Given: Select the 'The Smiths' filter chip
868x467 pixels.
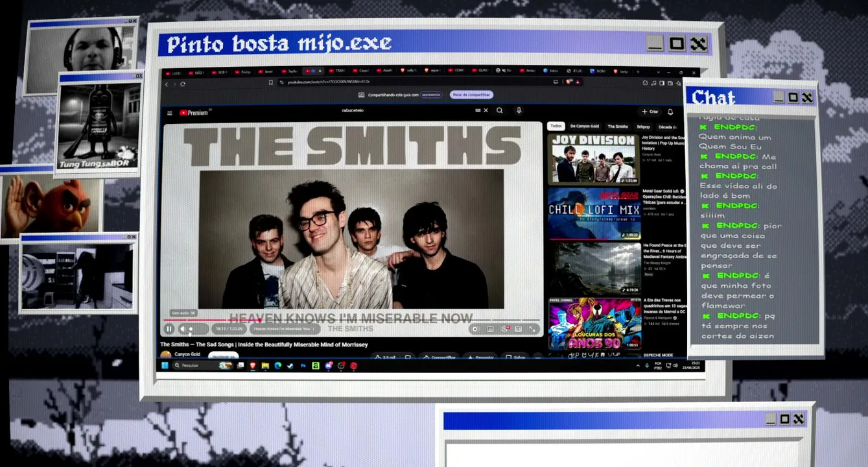Looking at the screenshot, I should click(x=618, y=126).
